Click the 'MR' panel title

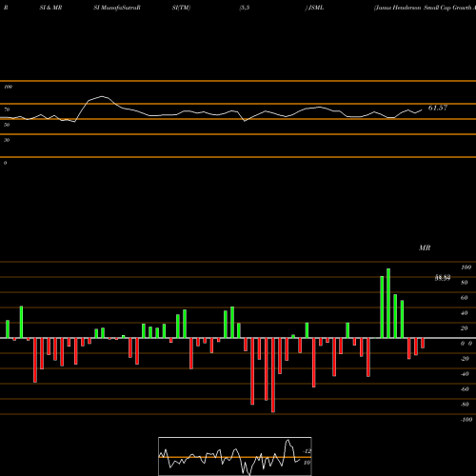click(425, 248)
